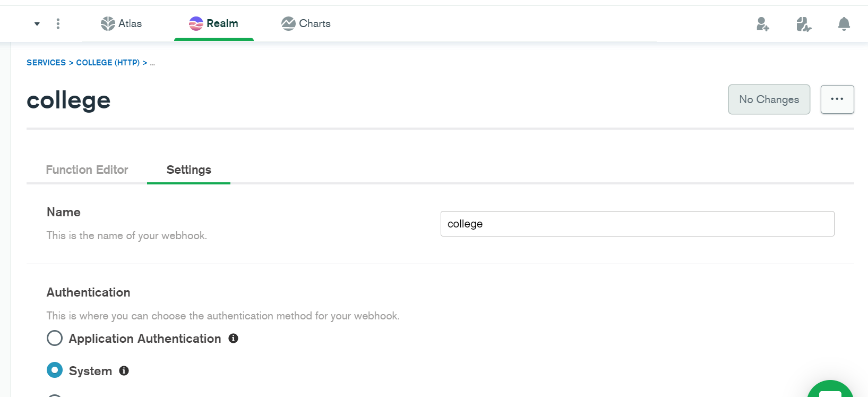The width and height of the screenshot is (868, 397).
Task: Select the Realm leaf icon
Action: (x=195, y=23)
